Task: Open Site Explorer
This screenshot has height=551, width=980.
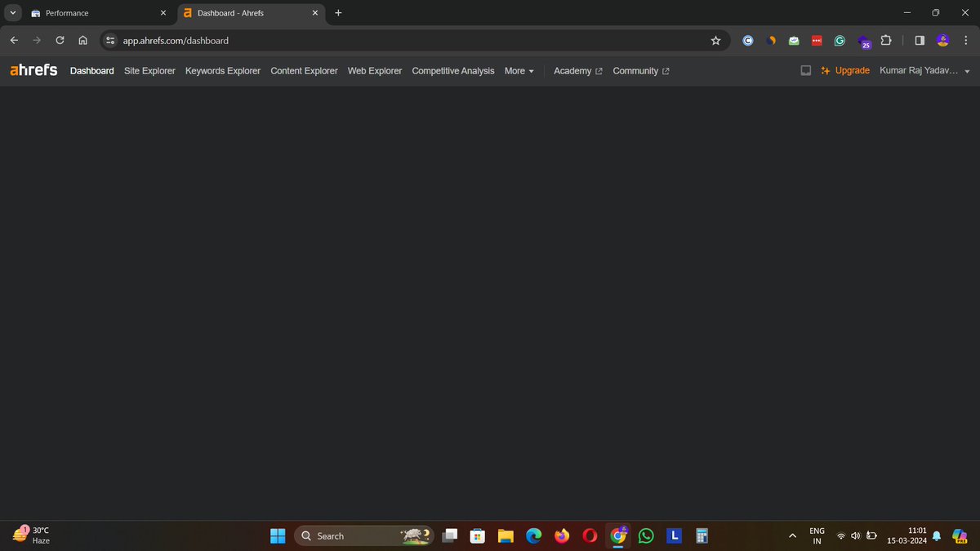Action: (x=149, y=71)
